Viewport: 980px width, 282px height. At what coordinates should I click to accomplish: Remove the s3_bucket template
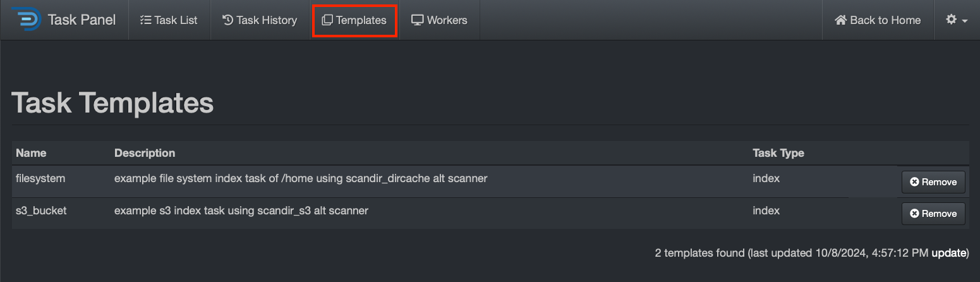[x=933, y=214]
